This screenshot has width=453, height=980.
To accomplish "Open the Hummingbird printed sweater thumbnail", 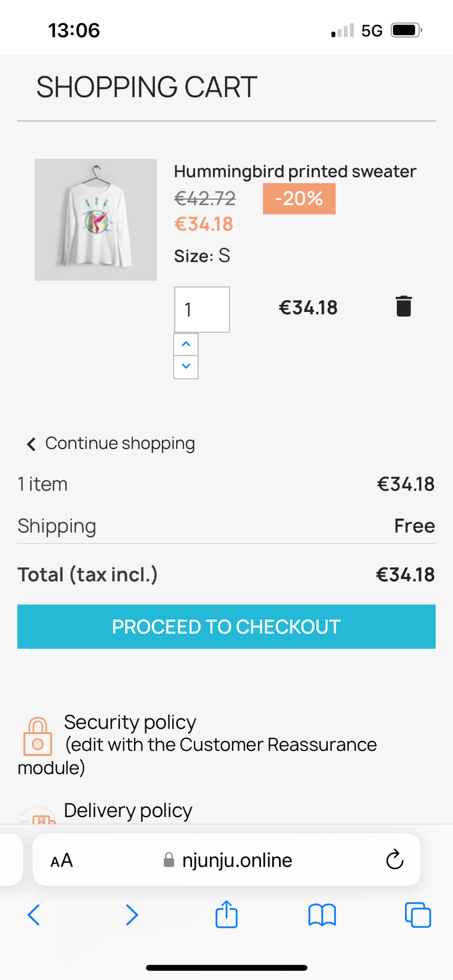I will pyautogui.click(x=96, y=219).
